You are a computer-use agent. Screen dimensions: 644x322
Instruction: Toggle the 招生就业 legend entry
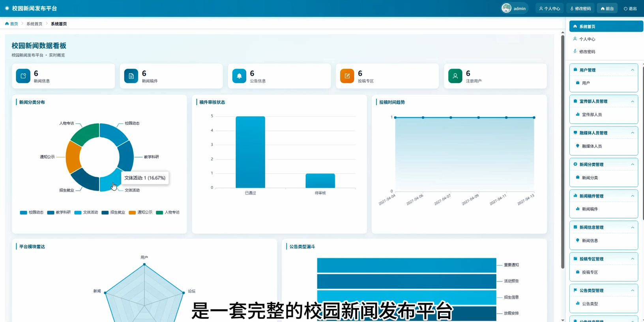click(114, 213)
